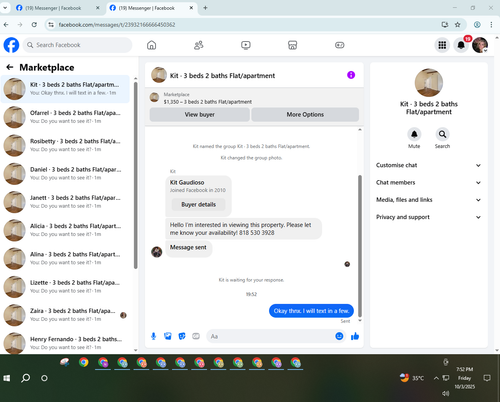Select the second Messenger browser tab

click(x=151, y=8)
